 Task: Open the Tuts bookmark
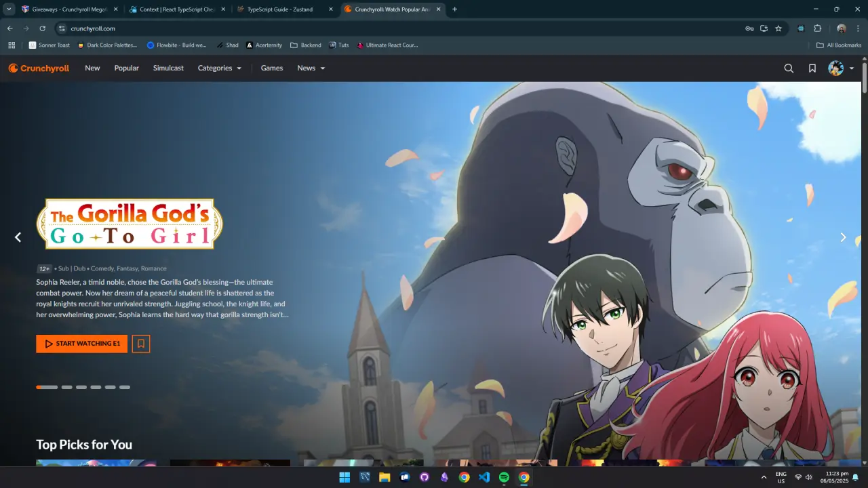[339, 45]
